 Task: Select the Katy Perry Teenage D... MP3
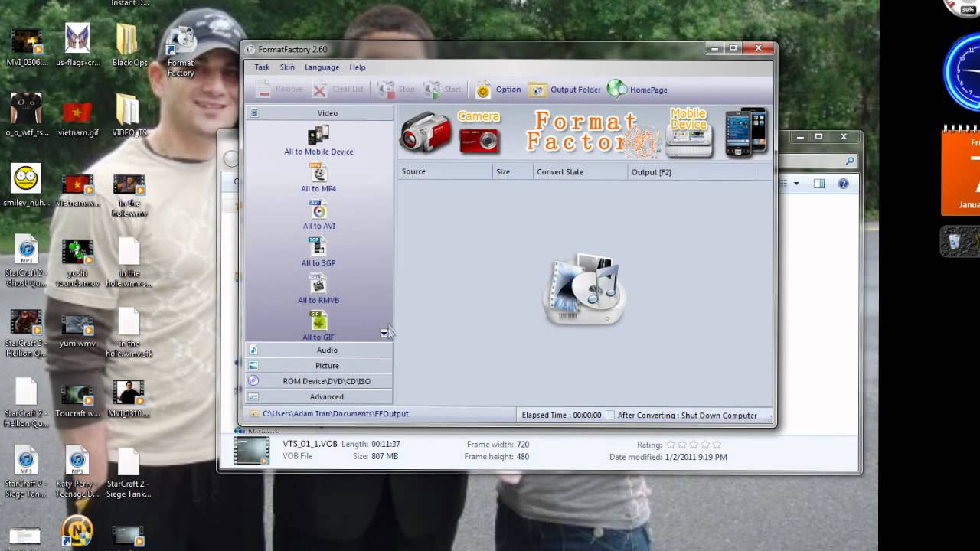tap(77, 472)
